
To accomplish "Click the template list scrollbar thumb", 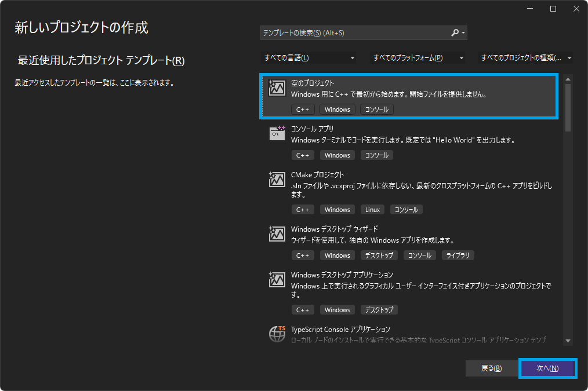I will pyautogui.click(x=568, y=108).
